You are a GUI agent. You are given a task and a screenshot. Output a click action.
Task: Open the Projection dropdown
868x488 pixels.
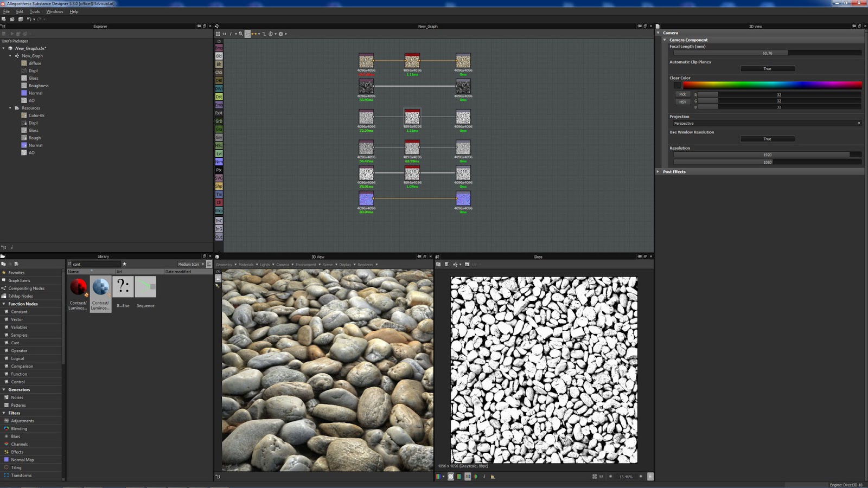pos(767,123)
